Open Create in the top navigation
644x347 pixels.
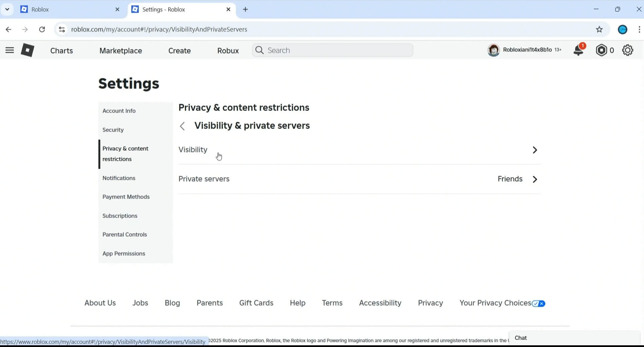point(179,51)
